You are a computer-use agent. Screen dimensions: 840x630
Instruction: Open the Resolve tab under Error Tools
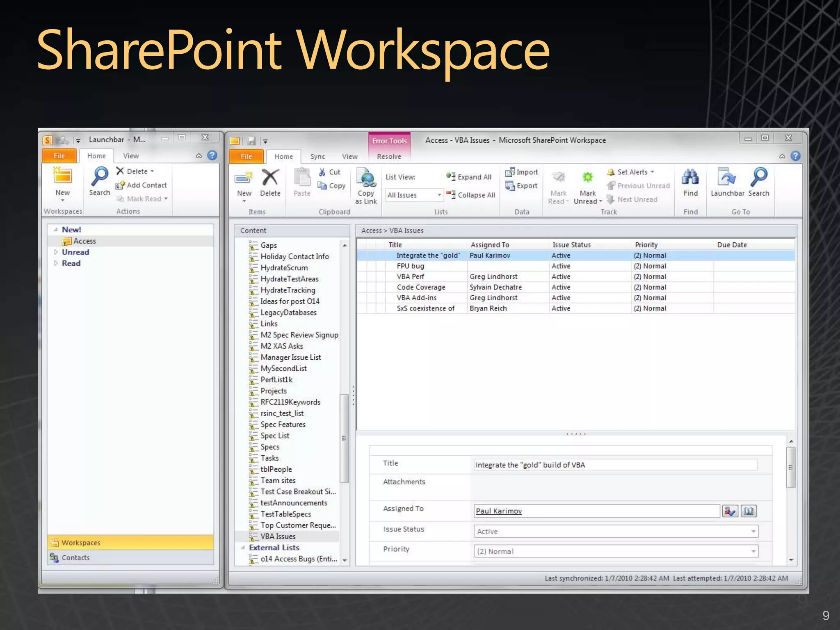point(389,157)
